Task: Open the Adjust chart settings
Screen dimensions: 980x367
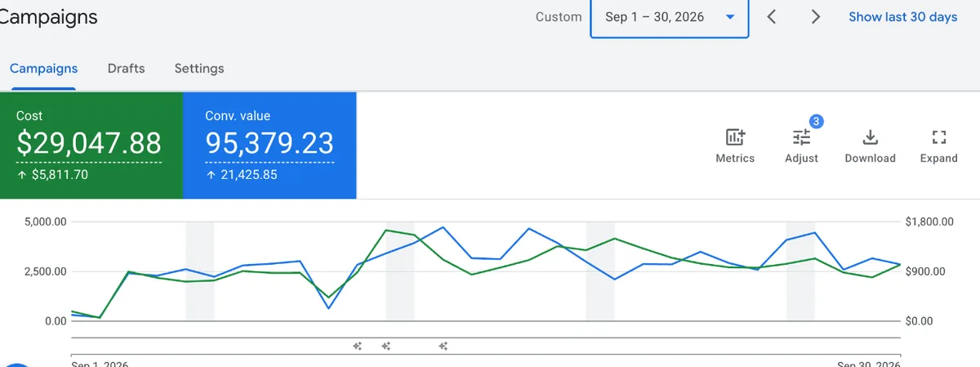Action: tap(801, 146)
